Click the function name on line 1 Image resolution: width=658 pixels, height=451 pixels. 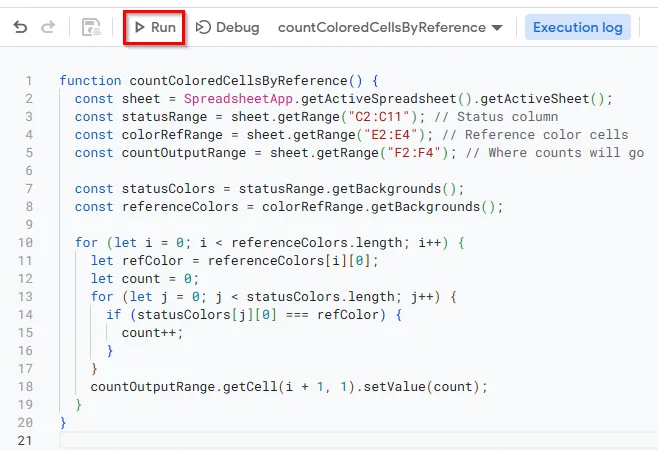pyautogui.click(x=238, y=81)
